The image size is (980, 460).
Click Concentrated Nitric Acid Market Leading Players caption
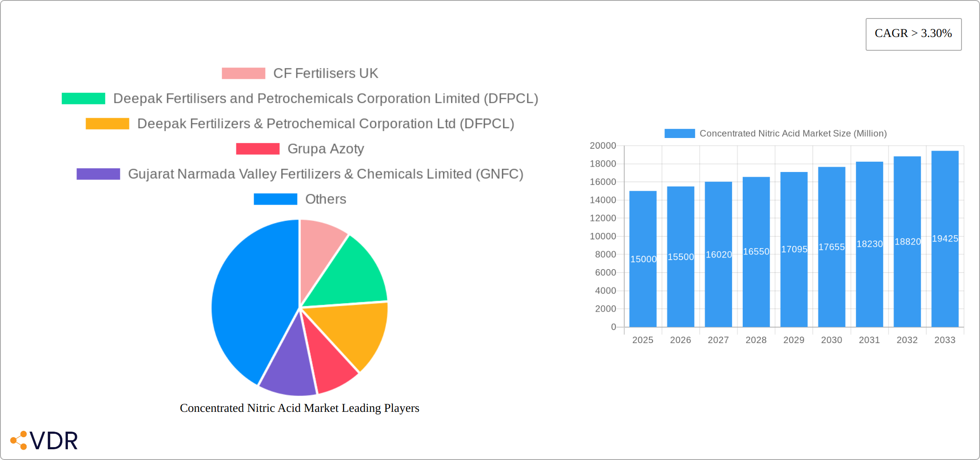click(x=300, y=408)
